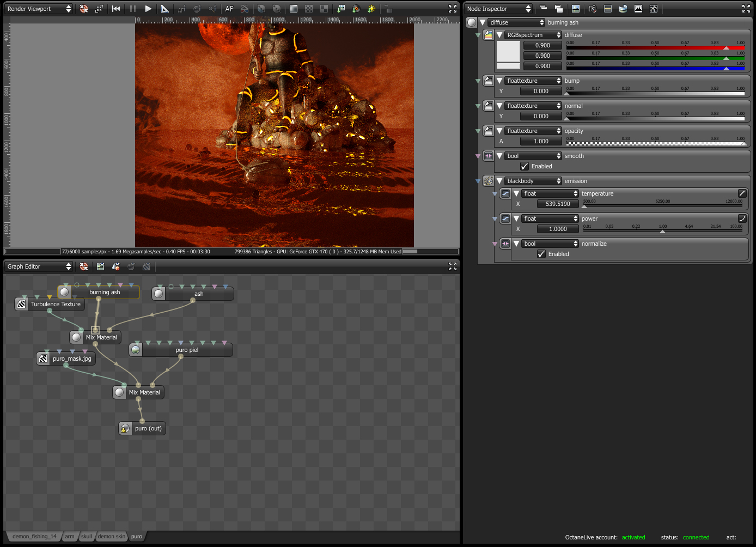The image size is (756, 547).
Task: Open the bump floattexture type dropdown
Action: (533, 81)
